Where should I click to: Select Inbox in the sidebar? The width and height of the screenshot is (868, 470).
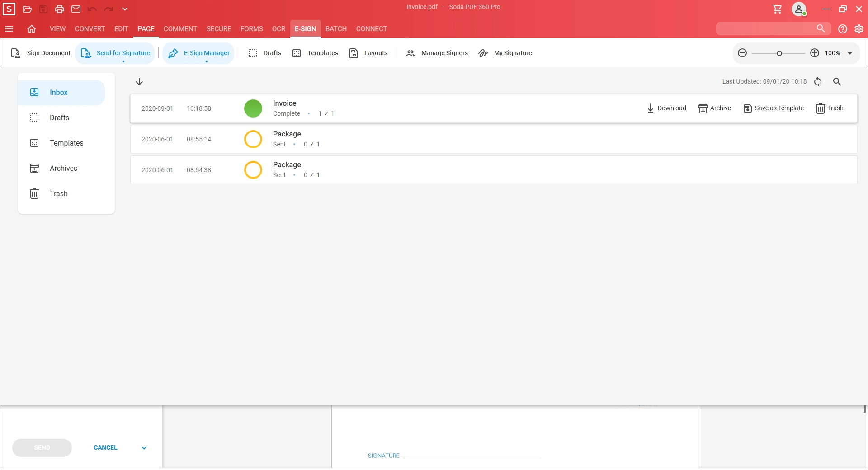tap(61, 93)
